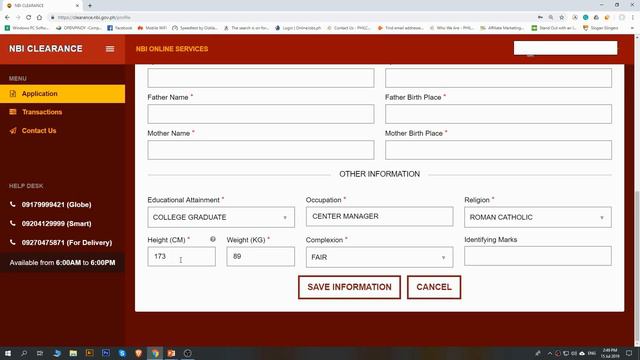The height and width of the screenshot is (360, 640).
Task: Open the Windows Start menu
Action: tap(8, 353)
